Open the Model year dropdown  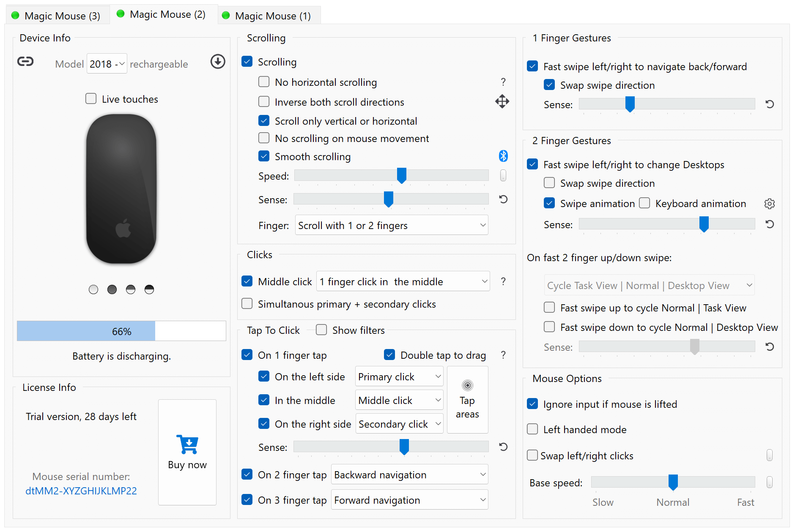(107, 63)
